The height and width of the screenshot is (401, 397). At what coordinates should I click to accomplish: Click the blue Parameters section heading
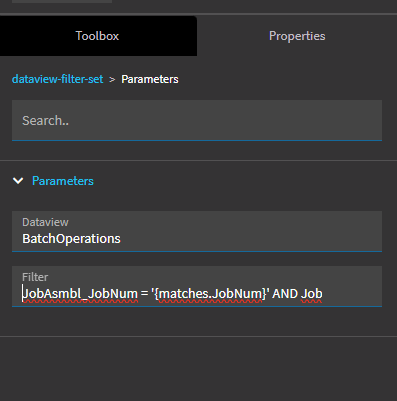tap(63, 181)
